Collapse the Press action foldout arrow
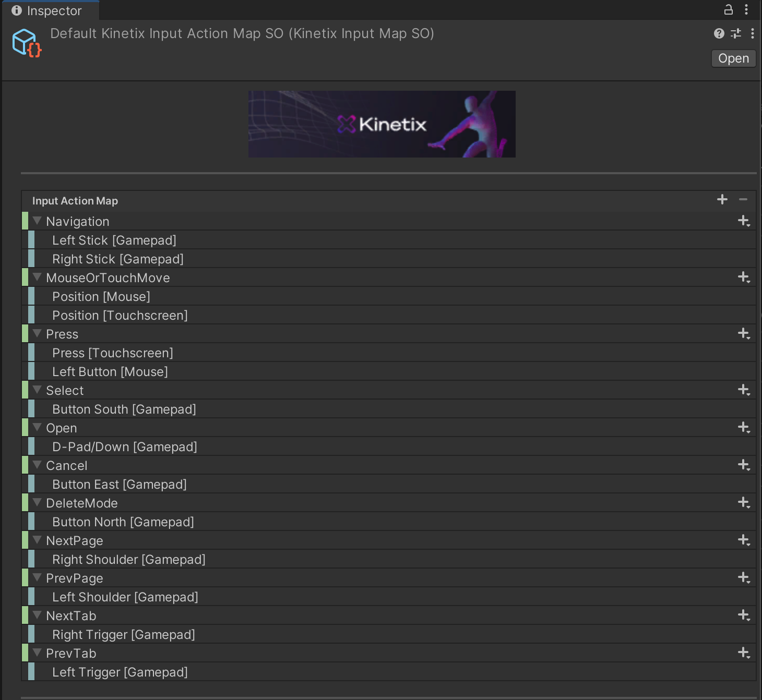The image size is (762, 700). pyautogui.click(x=37, y=333)
